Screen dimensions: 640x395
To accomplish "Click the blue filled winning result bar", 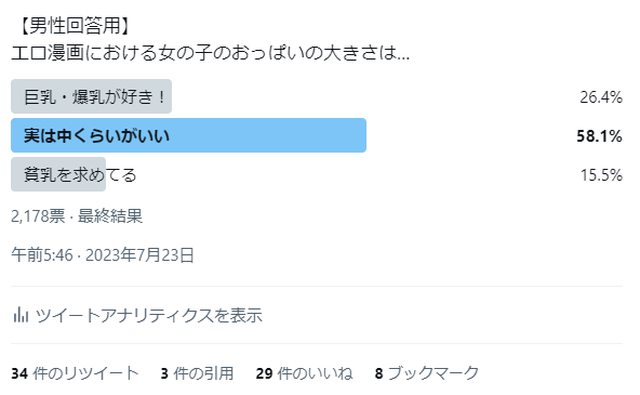I will coord(189,135).
